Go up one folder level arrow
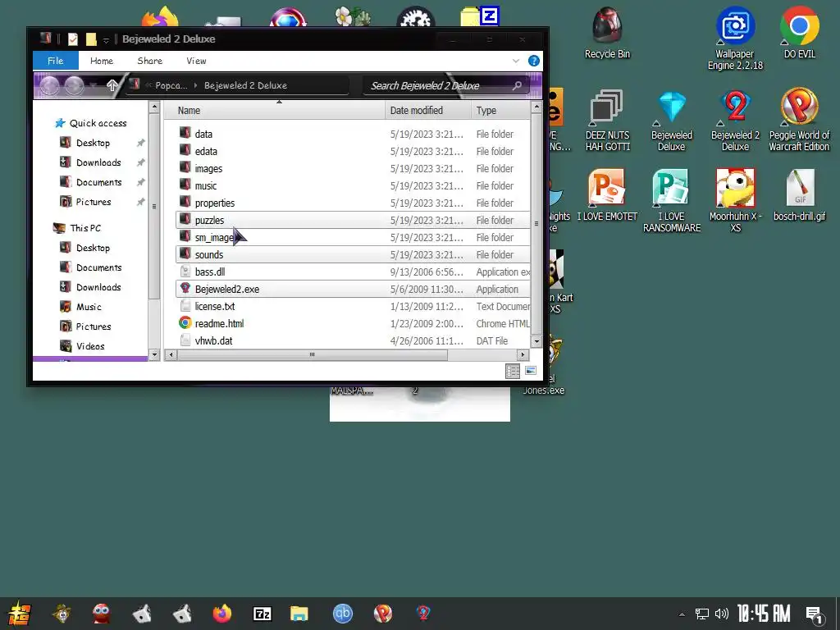This screenshot has width=840, height=630. (112, 85)
